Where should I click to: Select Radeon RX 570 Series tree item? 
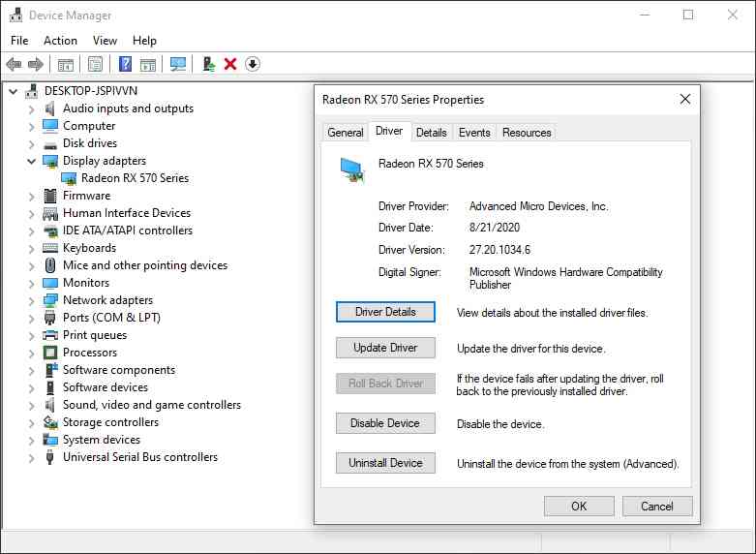tap(135, 178)
